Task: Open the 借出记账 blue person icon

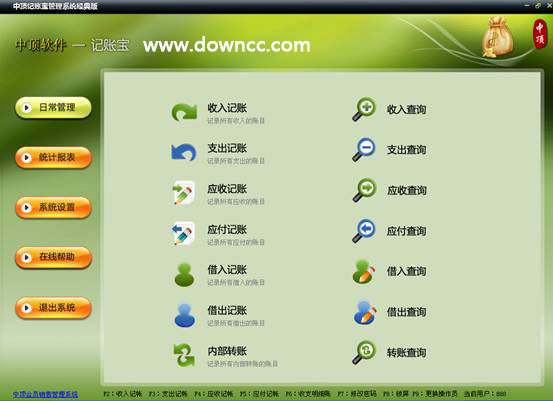Action: tap(184, 315)
